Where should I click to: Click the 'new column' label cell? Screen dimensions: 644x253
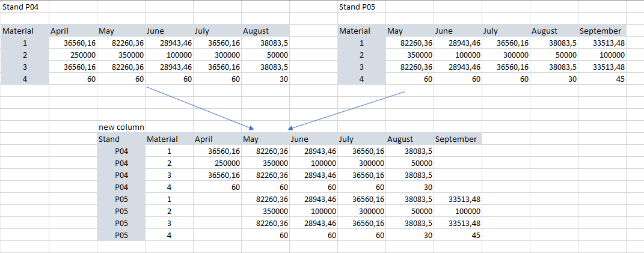click(121, 127)
